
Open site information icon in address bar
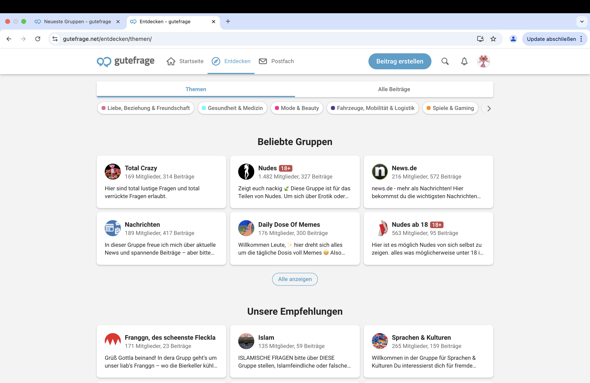[x=55, y=39]
